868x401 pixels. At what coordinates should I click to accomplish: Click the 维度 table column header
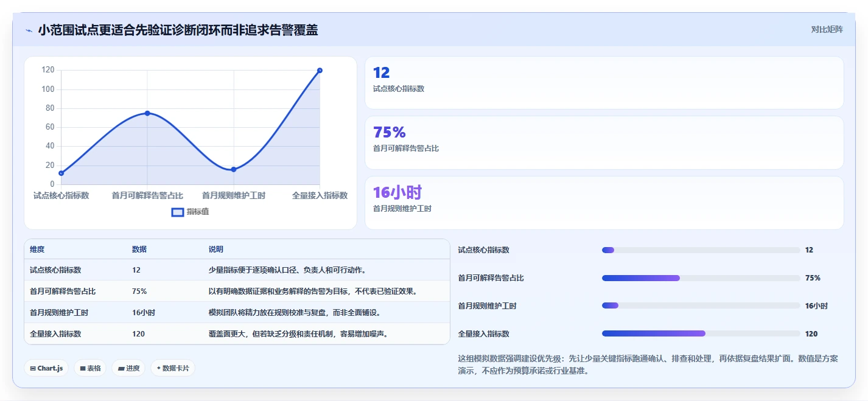37,249
